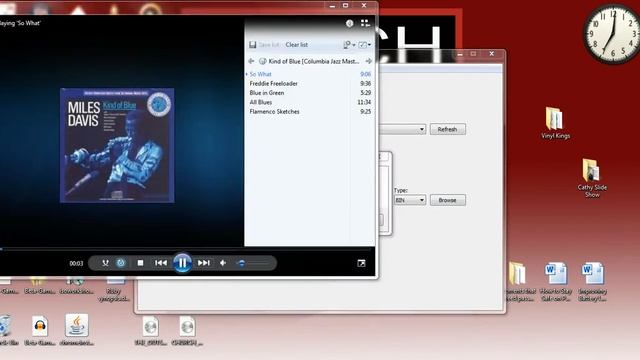The height and width of the screenshot is (360, 640).
Task: Open the Java icon on desktop
Action: click(77, 330)
